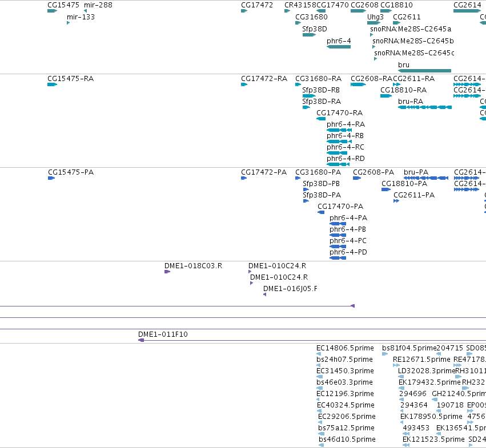Click transcript phr6-4-RA
This screenshot has width=486, height=448.
pos(339,131)
